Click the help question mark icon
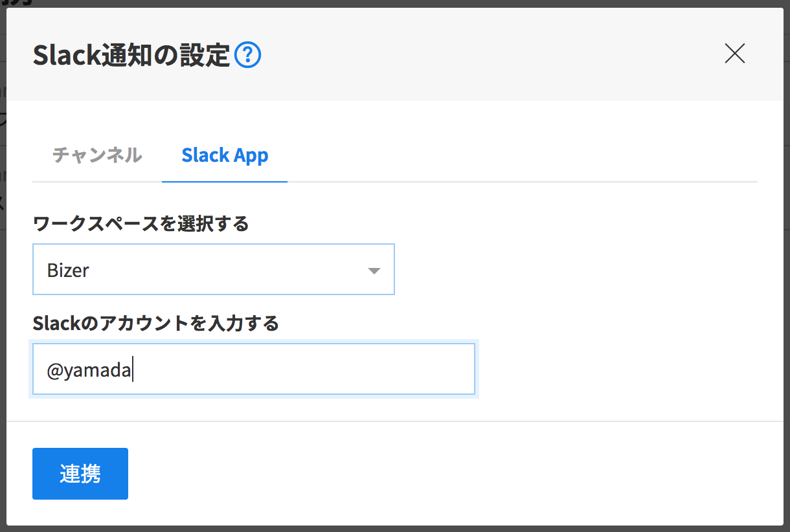The height and width of the screenshot is (532, 790). 247,56
